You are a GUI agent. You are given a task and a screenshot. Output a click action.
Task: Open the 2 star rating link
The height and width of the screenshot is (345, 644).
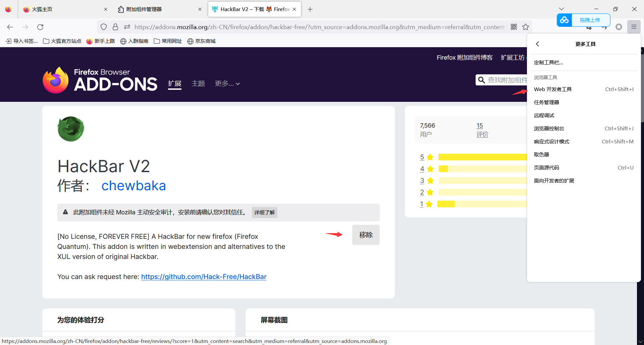point(422,192)
